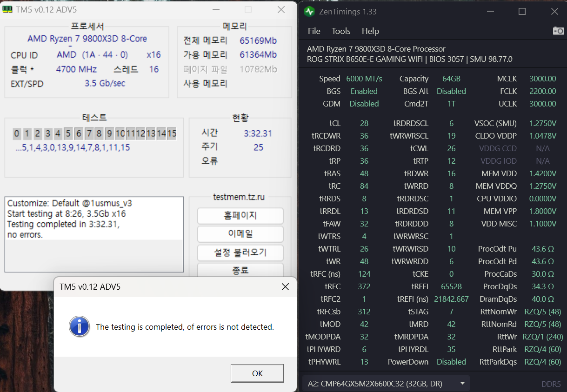Click the tPHYRDL value 35

(452, 349)
